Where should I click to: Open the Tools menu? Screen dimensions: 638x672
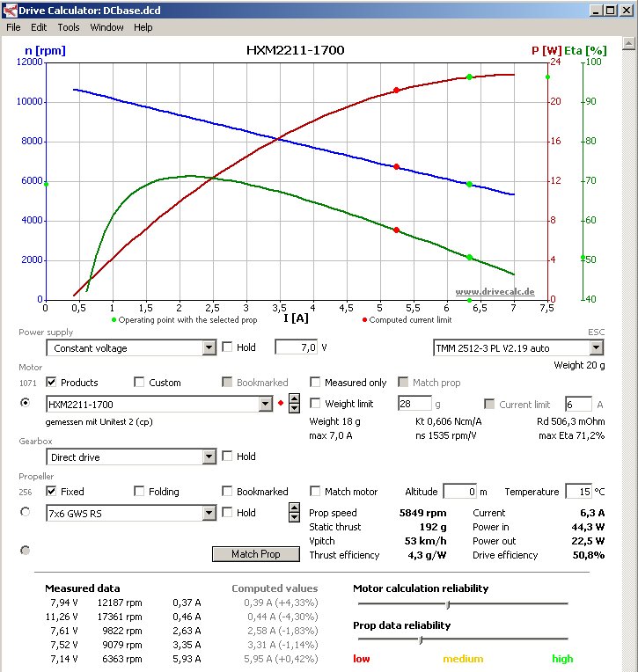[69, 27]
